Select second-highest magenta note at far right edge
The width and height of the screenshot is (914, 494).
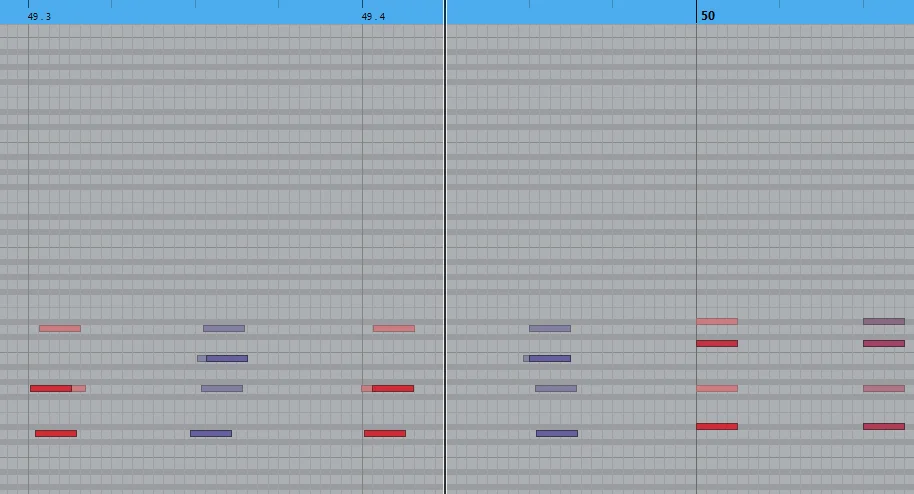click(884, 344)
